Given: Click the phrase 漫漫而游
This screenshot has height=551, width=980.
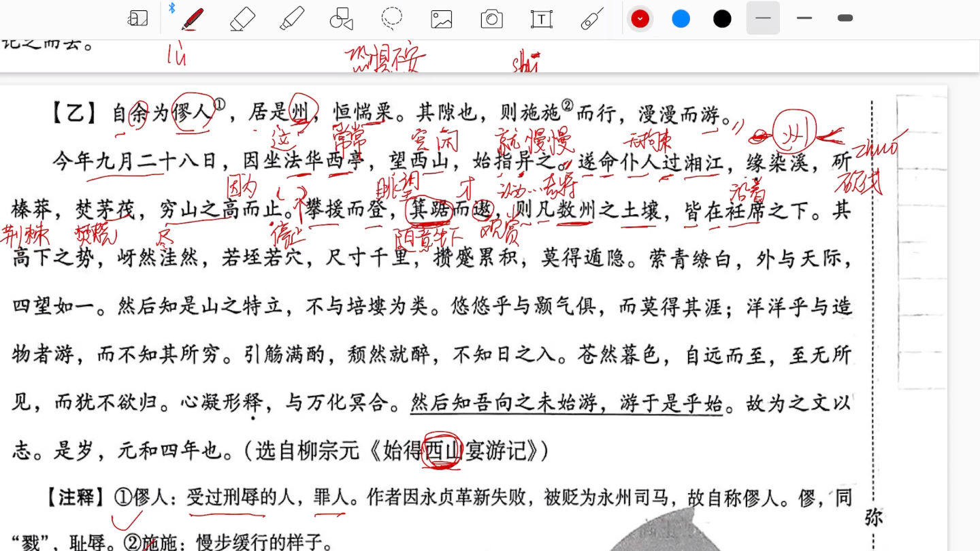Looking at the screenshot, I should click(679, 113).
